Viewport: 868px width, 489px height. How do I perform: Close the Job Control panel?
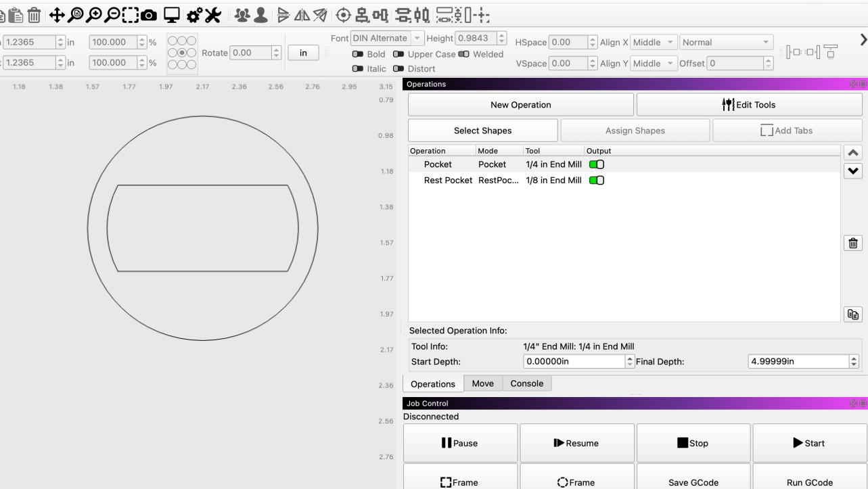[863, 403]
